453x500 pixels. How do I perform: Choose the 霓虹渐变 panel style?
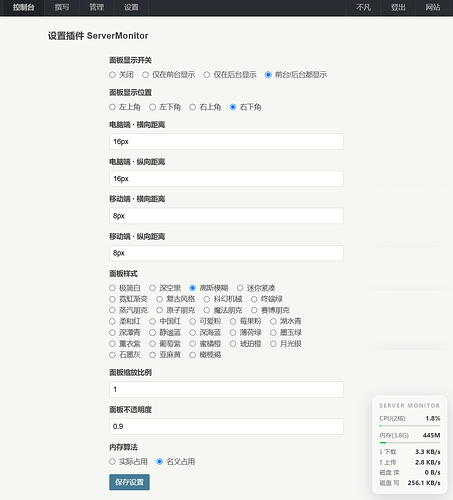112,299
